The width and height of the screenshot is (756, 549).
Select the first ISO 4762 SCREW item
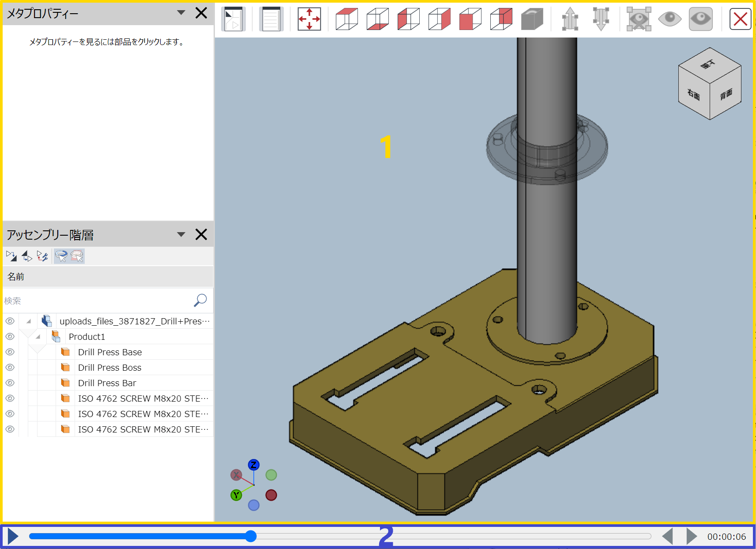[143, 399]
